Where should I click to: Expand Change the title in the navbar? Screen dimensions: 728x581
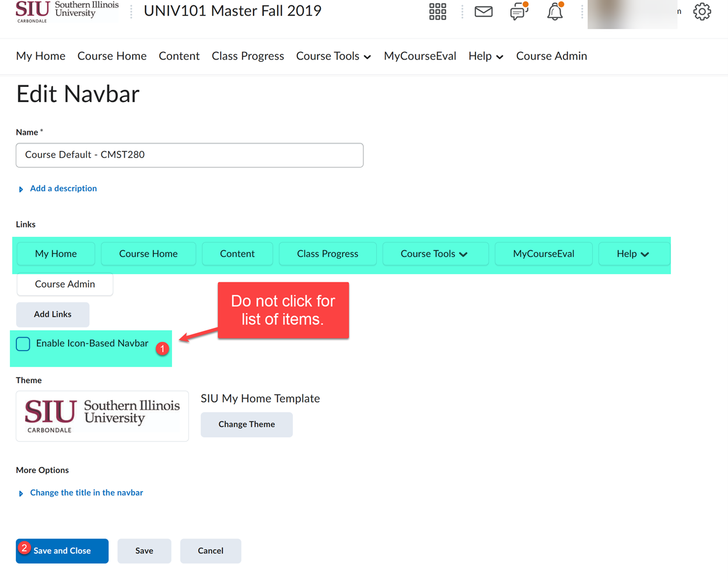click(86, 492)
